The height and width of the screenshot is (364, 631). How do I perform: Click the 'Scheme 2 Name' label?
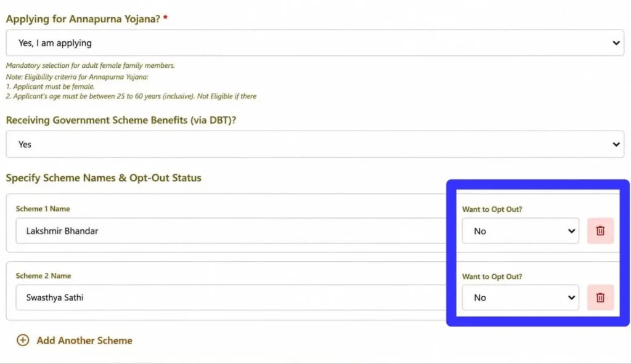point(43,276)
